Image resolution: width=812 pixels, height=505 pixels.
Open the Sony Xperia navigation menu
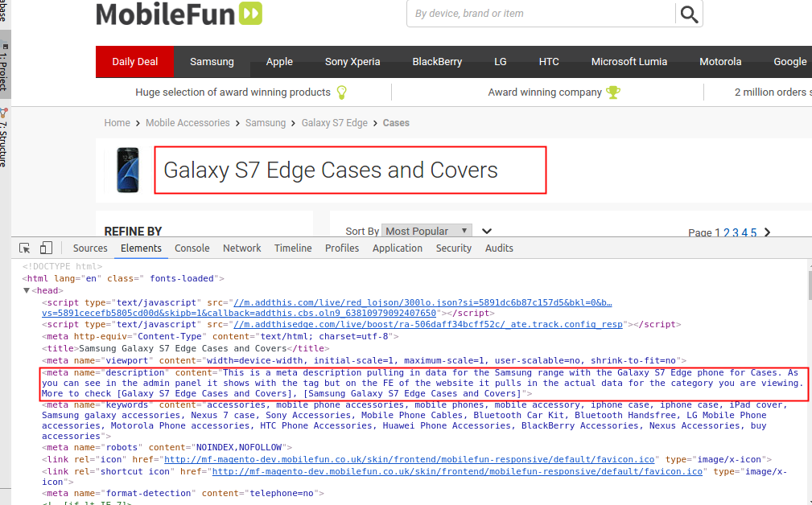[x=352, y=62]
